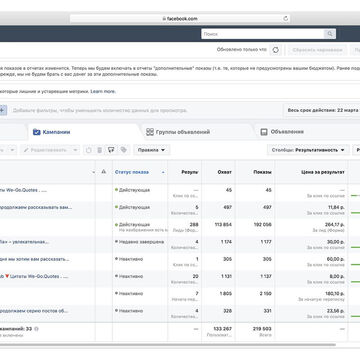Click the filter field 'Добавьте фильтры'
360x360 pixels.
100,110
